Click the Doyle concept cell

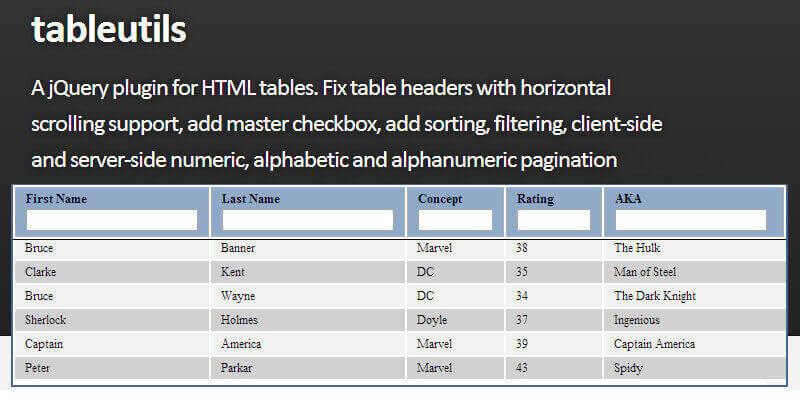click(x=432, y=320)
